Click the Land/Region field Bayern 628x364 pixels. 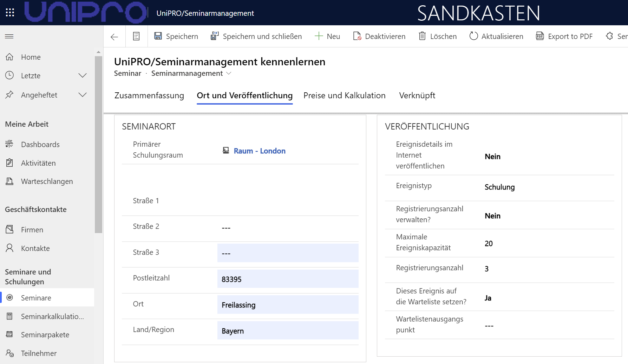click(288, 330)
